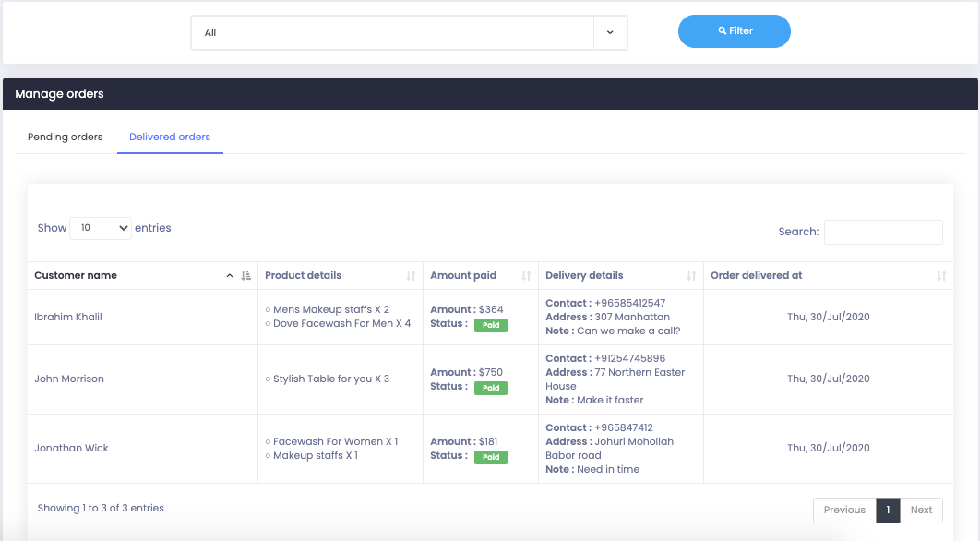Sort table by the Customer name column

76,275
